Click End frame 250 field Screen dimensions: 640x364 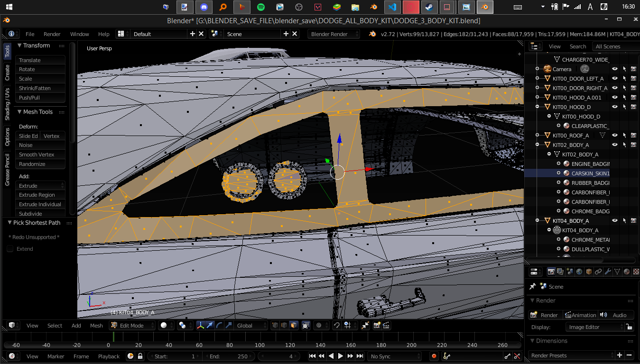point(229,356)
